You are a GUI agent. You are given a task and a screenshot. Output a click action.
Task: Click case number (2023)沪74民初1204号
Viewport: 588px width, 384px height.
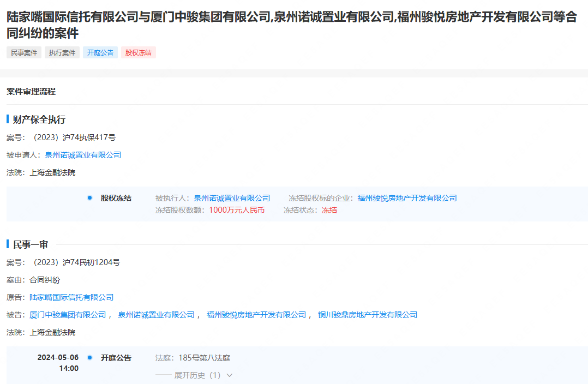tap(75, 262)
